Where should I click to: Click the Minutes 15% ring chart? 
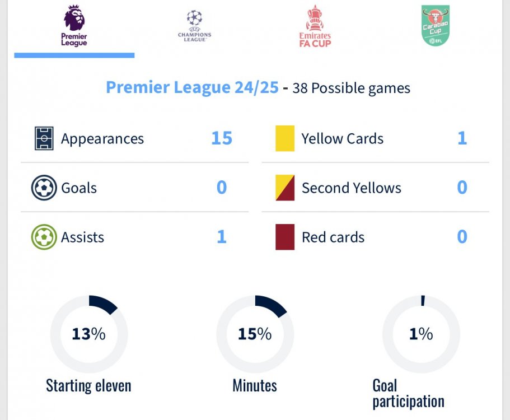coord(255,334)
